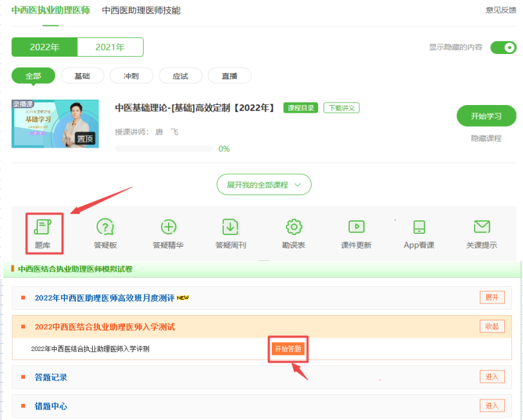Check 课件更新 courseware updates
Viewport: 523px width, 420px height.
pos(356,233)
